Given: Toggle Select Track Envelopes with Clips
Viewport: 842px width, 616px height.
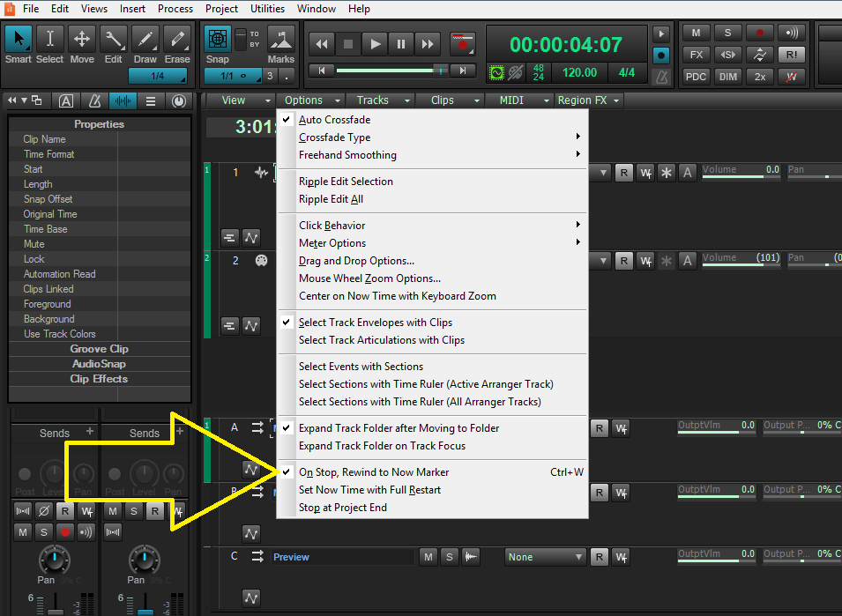Looking at the screenshot, I should (x=432, y=323).
